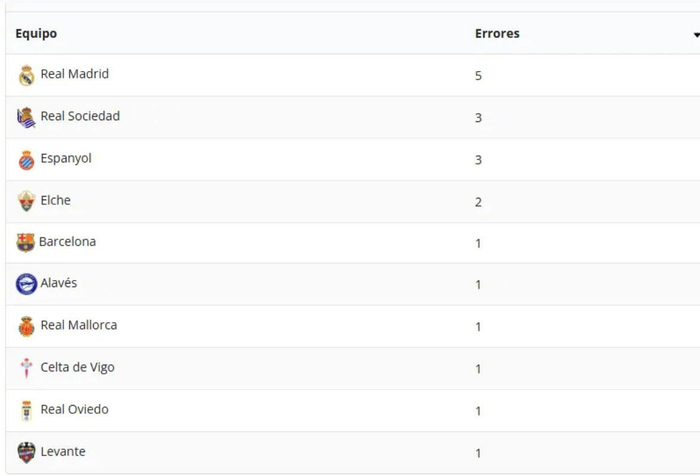
Task: Sort table by Equipo column header
Action: coord(36,34)
